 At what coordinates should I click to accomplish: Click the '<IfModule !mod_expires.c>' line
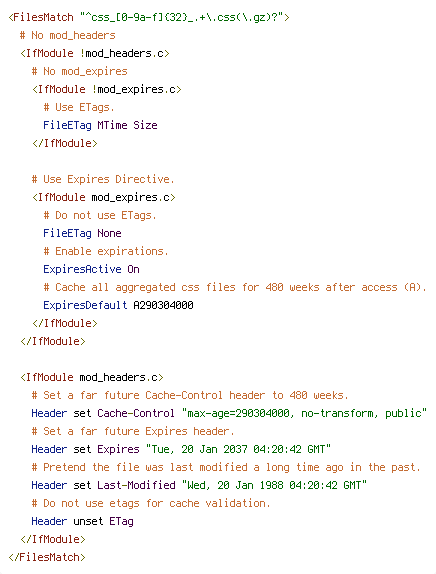107,89
